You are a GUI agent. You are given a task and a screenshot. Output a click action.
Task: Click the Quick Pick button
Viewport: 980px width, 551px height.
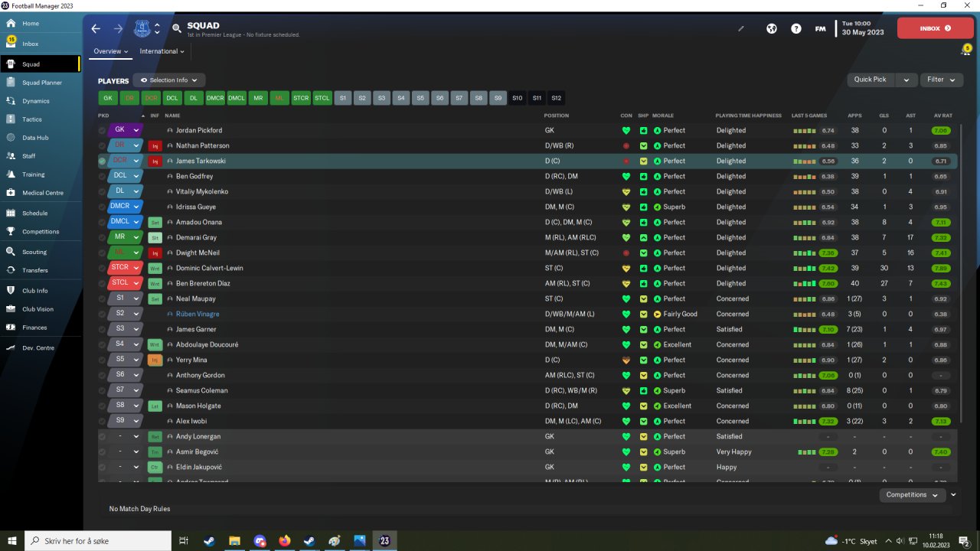(870, 80)
